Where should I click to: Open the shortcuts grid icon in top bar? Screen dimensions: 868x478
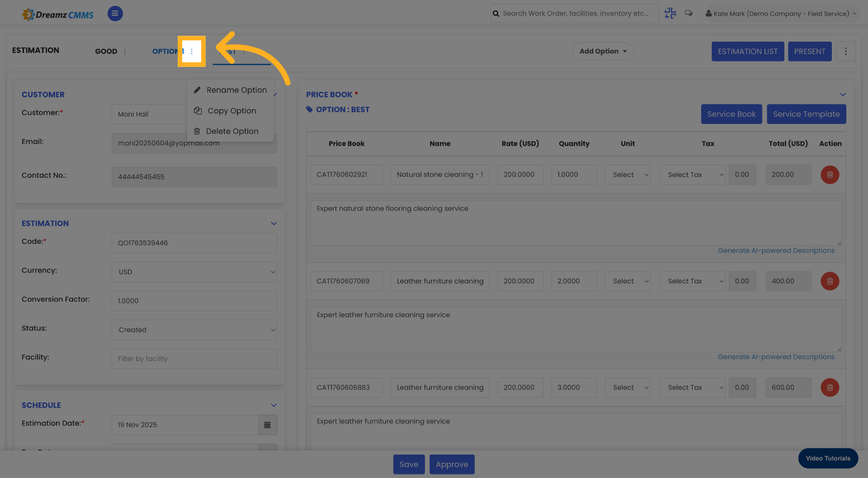tap(670, 13)
